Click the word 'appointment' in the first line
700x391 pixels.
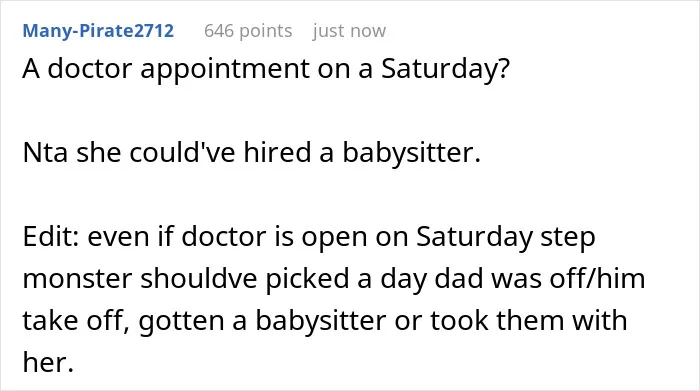(x=225, y=70)
